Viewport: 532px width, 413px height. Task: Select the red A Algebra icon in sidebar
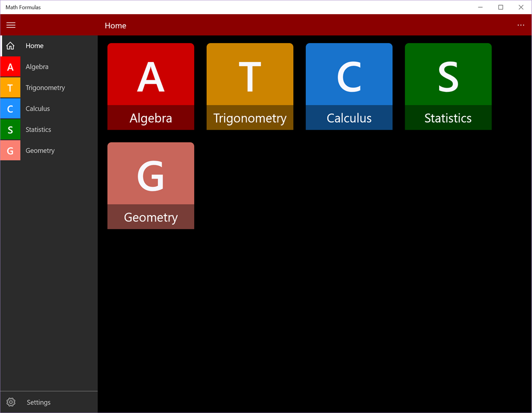10,67
